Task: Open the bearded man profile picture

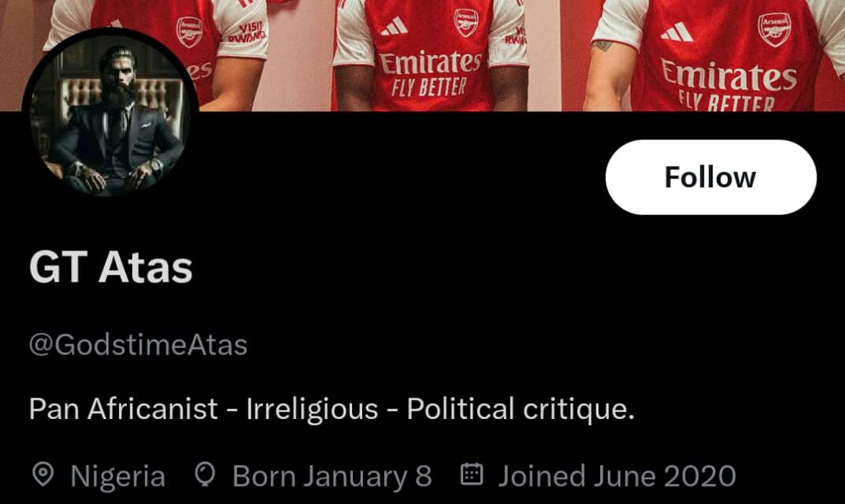Action: pyautogui.click(x=109, y=113)
